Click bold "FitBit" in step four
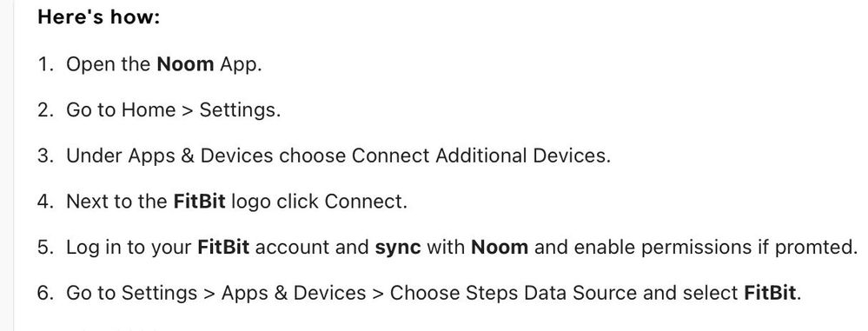 [x=199, y=201]
